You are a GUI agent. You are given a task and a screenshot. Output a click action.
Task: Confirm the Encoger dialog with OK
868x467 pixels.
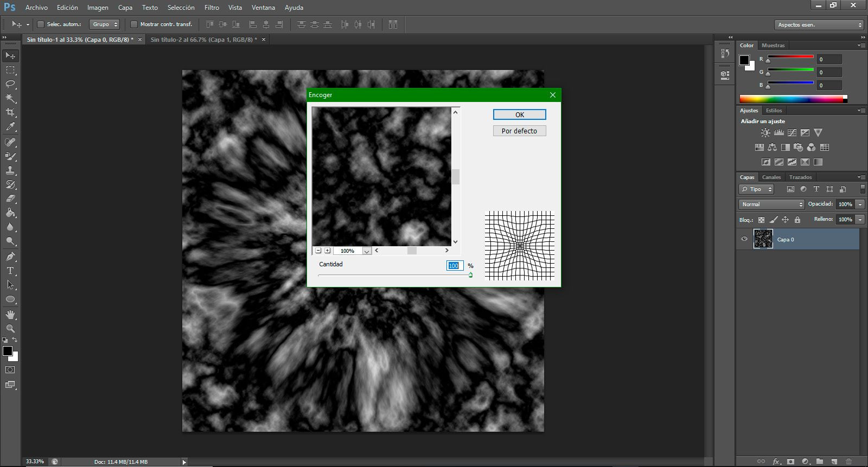coord(520,114)
